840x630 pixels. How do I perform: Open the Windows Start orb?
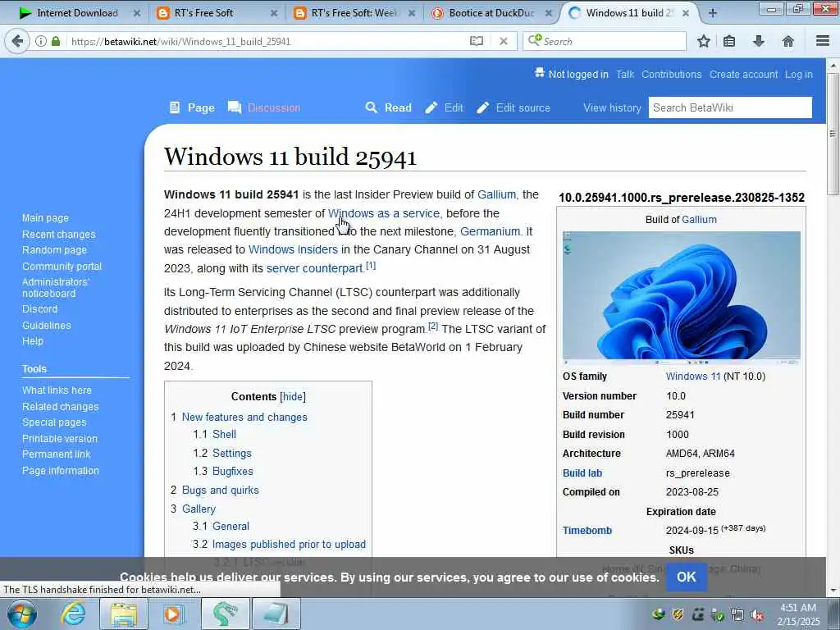tap(21, 614)
